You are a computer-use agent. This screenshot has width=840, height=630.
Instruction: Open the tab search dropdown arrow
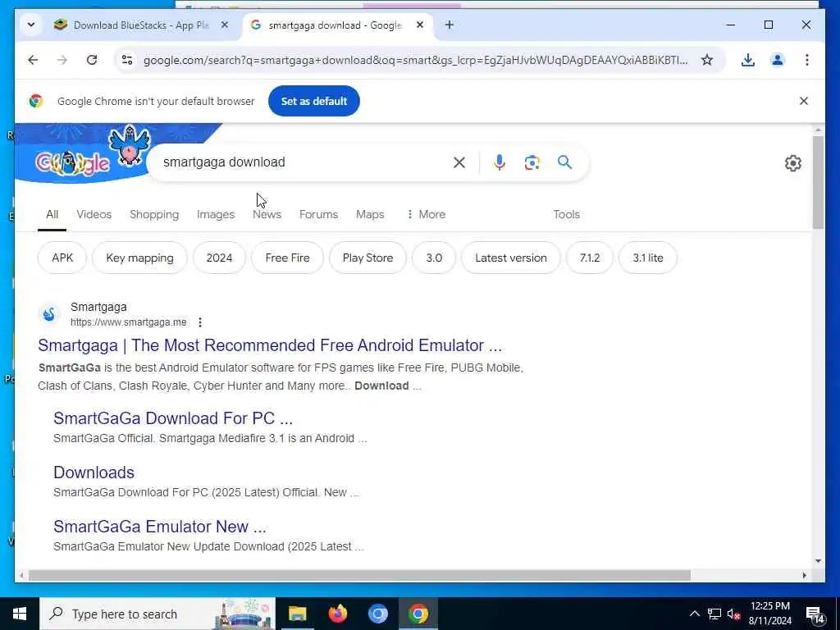(x=31, y=25)
